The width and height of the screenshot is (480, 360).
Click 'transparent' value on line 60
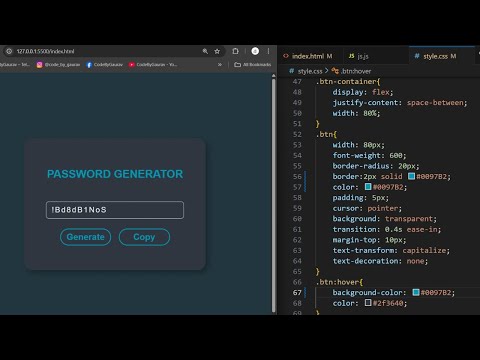[x=409, y=219]
